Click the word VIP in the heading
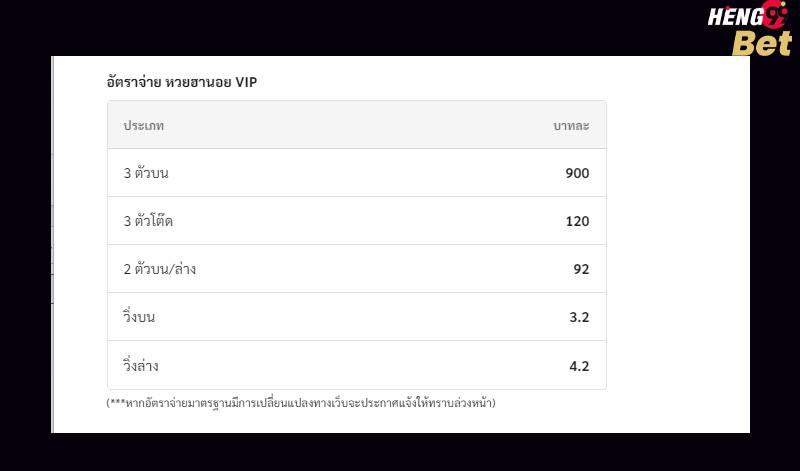This screenshot has width=800, height=471. click(246, 82)
